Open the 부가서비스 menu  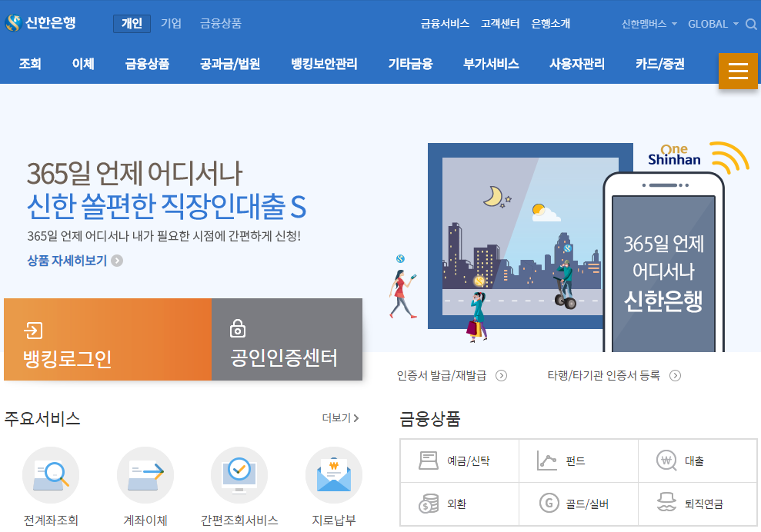pyautogui.click(x=491, y=64)
